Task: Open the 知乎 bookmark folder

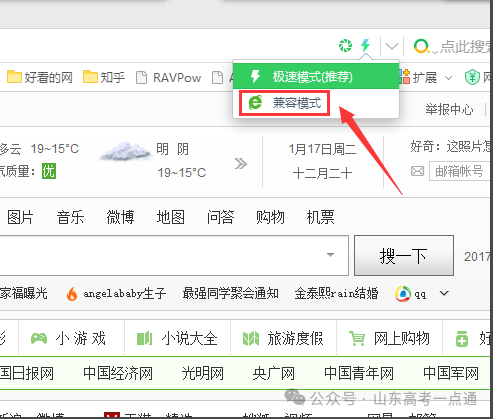Action: [104, 77]
